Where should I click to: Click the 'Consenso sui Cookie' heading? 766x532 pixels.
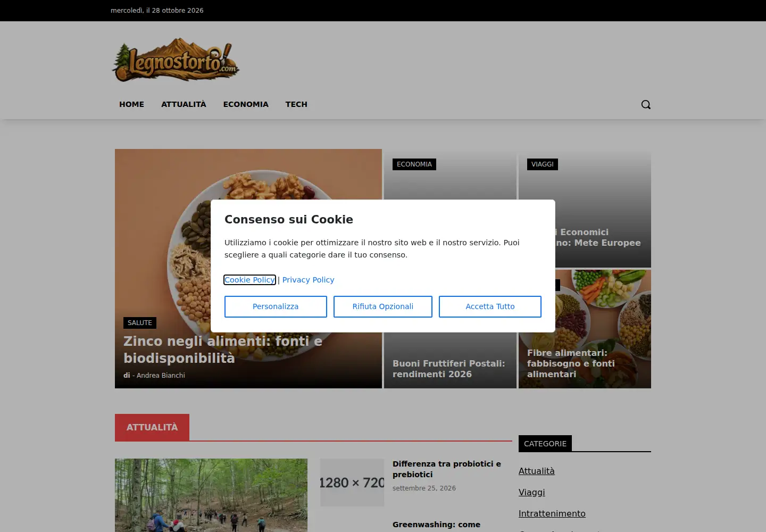pyautogui.click(x=289, y=220)
